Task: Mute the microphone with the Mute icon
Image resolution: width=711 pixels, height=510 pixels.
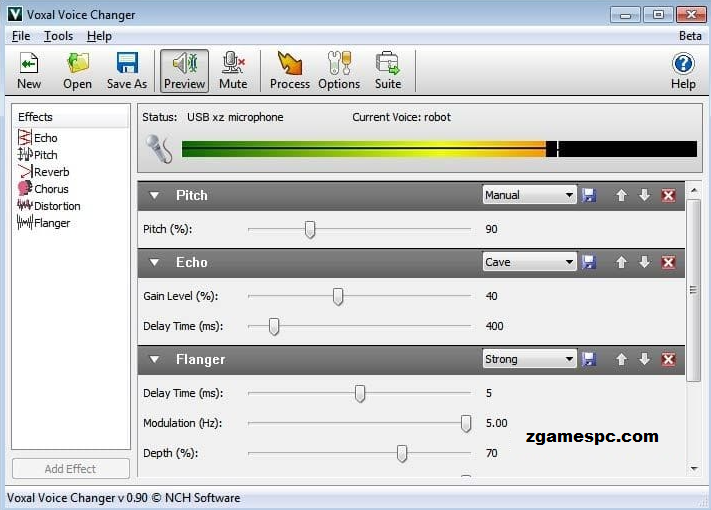Action: click(233, 70)
